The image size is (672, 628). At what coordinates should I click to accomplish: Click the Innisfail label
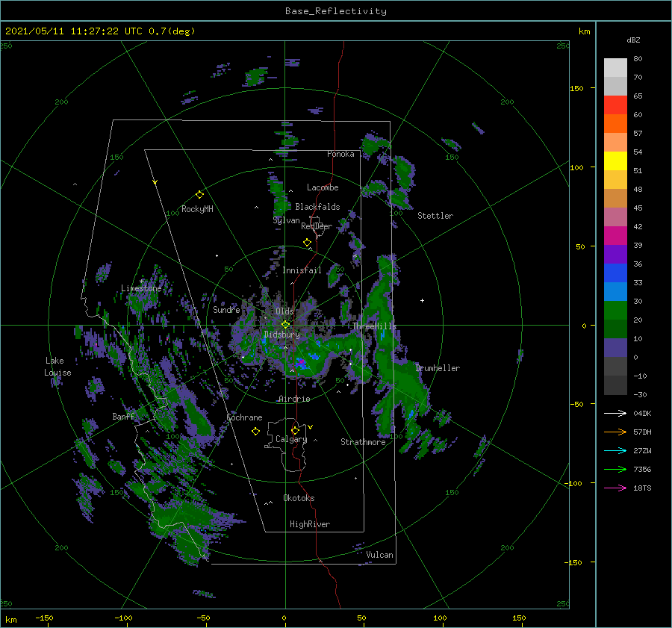(x=302, y=270)
